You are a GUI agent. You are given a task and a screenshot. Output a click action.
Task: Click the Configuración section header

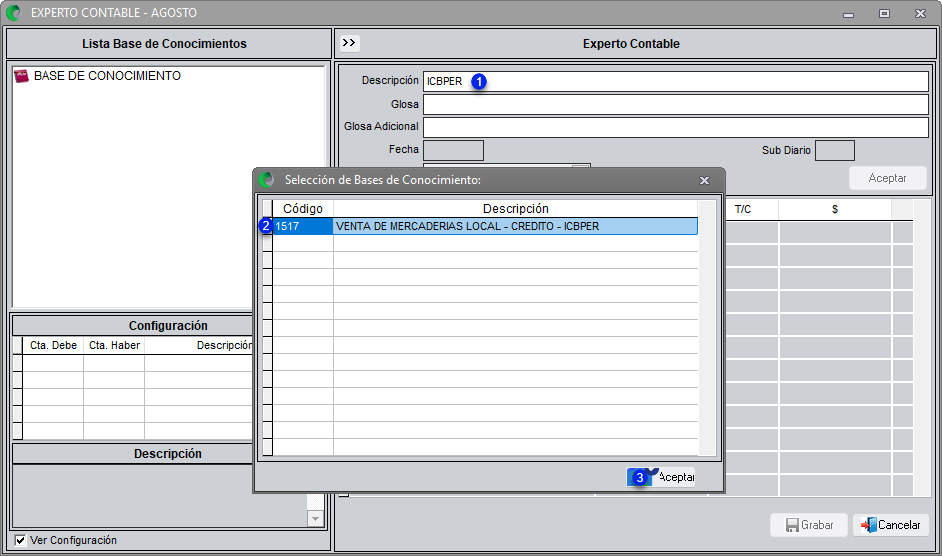click(168, 326)
